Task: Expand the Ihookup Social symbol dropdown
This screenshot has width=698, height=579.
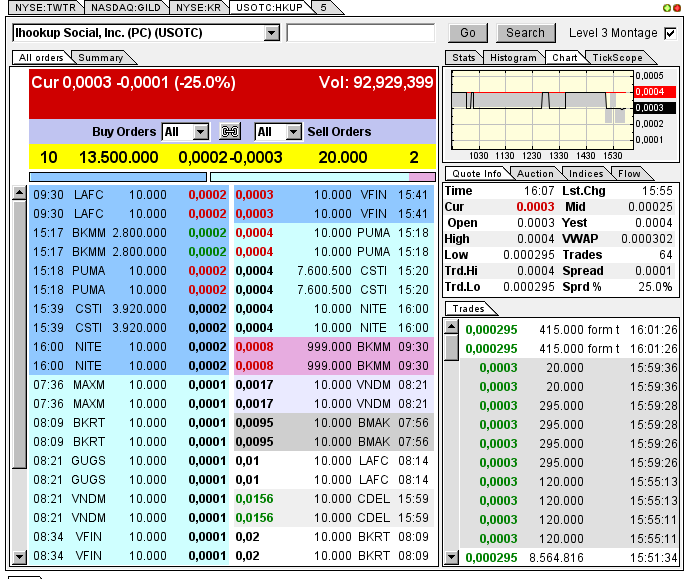Action: click(x=271, y=33)
